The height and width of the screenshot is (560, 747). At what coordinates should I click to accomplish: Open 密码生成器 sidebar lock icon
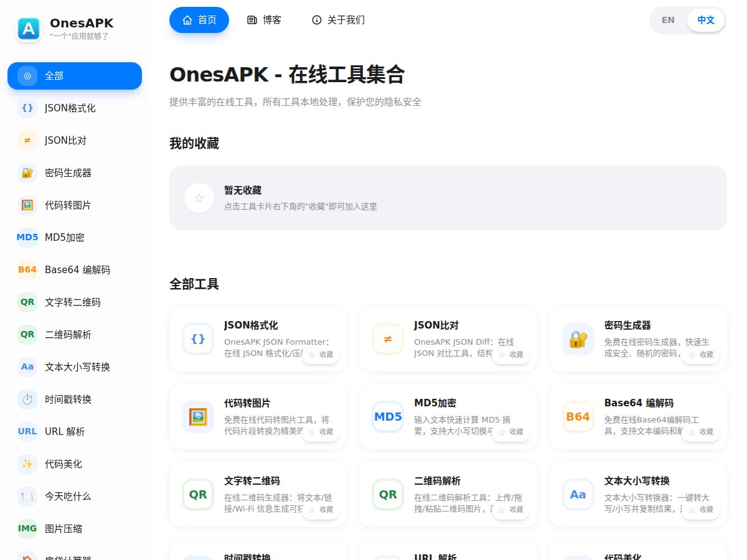pyautogui.click(x=27, y=173)
